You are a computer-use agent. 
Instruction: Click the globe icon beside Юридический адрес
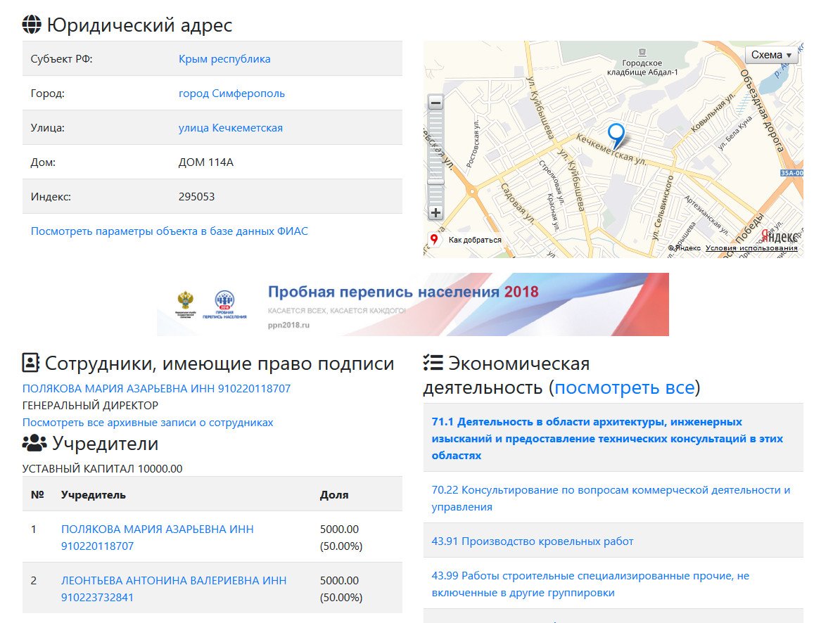(32, 25)
